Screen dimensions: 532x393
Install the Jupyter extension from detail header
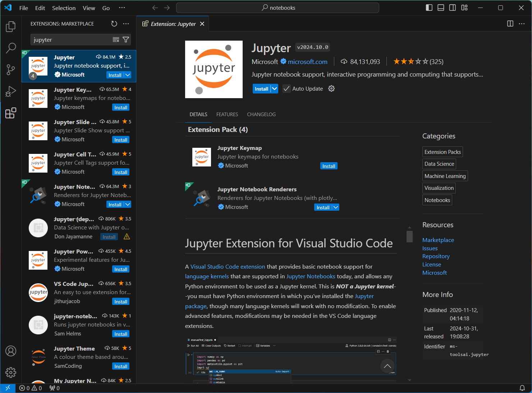click(x=261, y=89)
